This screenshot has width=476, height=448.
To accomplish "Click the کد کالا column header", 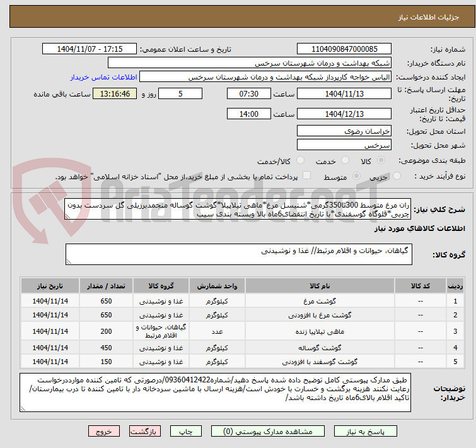I will tap(421, 286).
